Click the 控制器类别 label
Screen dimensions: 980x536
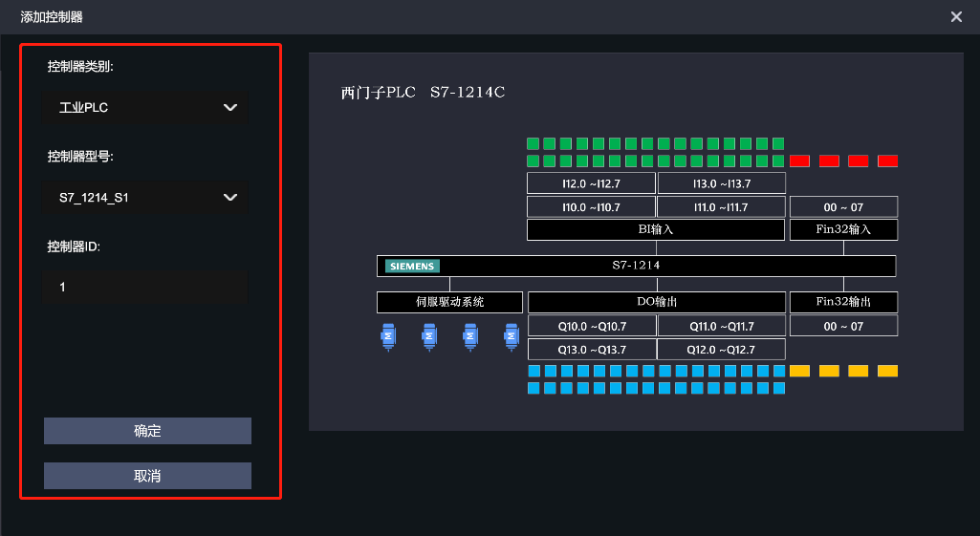tap(80, 66)
